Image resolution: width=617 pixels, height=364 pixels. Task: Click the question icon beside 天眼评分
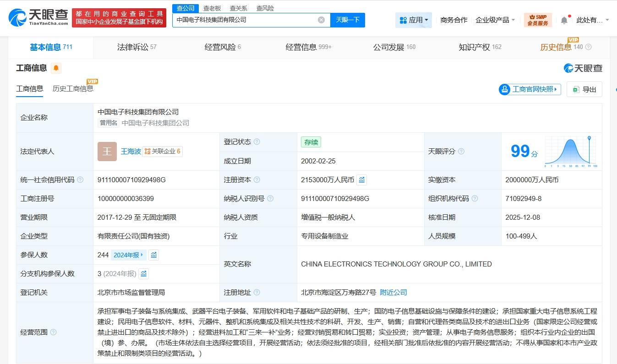pyautogui.click(x=461, y=152)
